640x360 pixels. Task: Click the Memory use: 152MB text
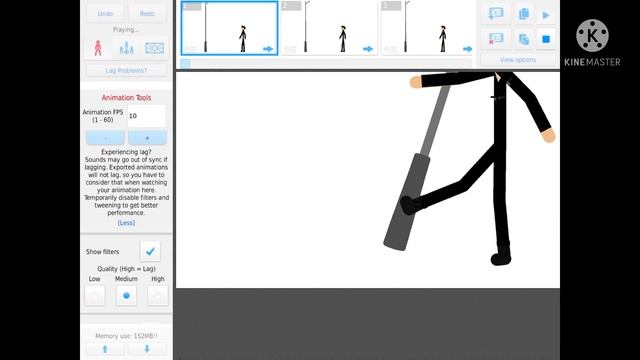pos(126,336)
